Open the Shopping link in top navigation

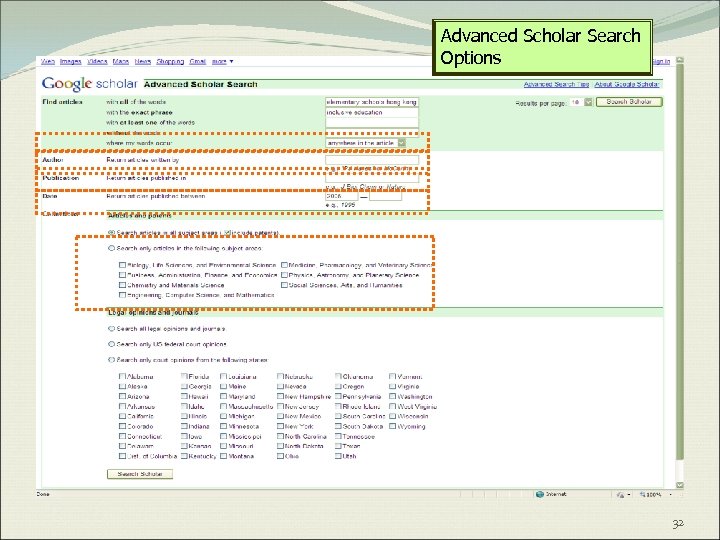coord(170,62)
